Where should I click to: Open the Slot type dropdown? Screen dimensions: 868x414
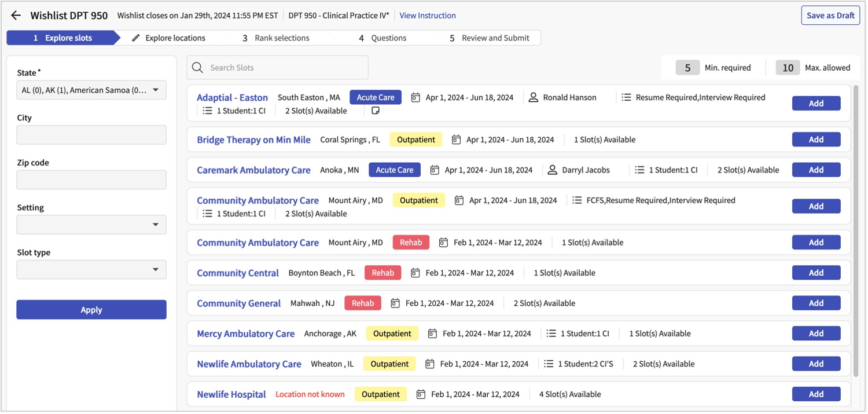click(91, 270)
